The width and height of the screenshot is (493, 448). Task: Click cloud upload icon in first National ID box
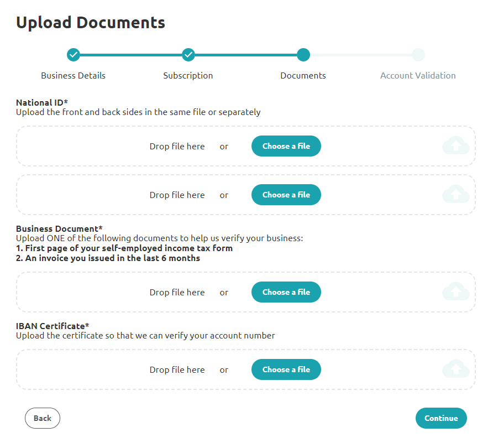[456, 145]
